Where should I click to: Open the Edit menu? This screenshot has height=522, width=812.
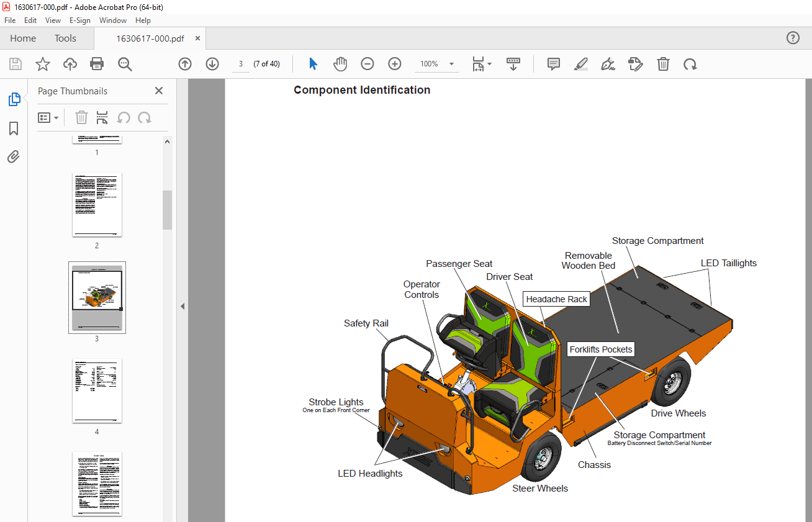(30, 20)
